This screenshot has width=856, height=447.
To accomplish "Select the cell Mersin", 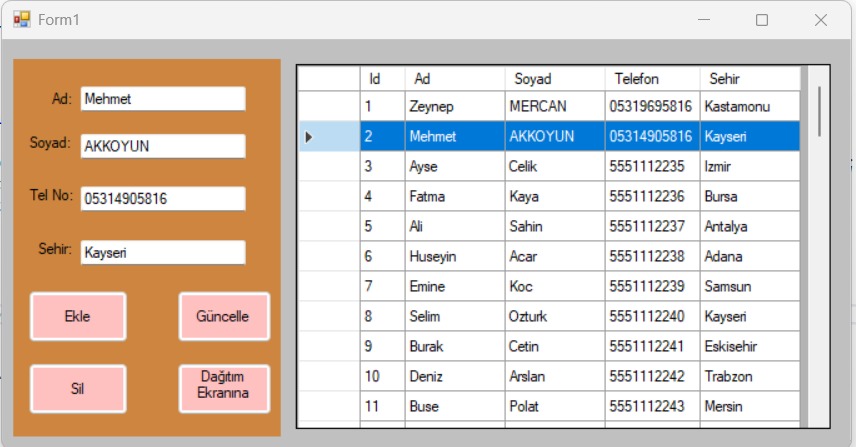I will 750,407.
